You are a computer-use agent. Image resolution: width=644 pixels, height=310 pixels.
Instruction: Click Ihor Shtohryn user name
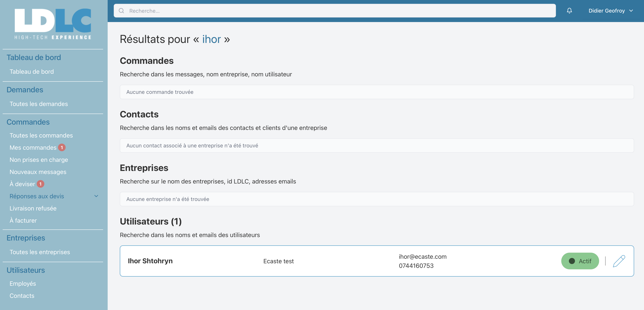(x=150, y=261)
